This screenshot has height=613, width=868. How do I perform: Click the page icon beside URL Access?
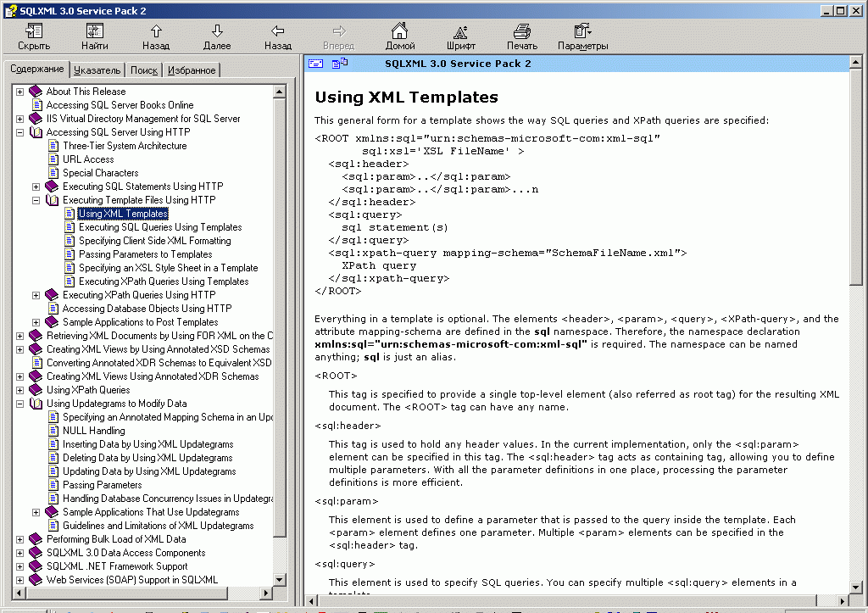click(x=53, y=159)
